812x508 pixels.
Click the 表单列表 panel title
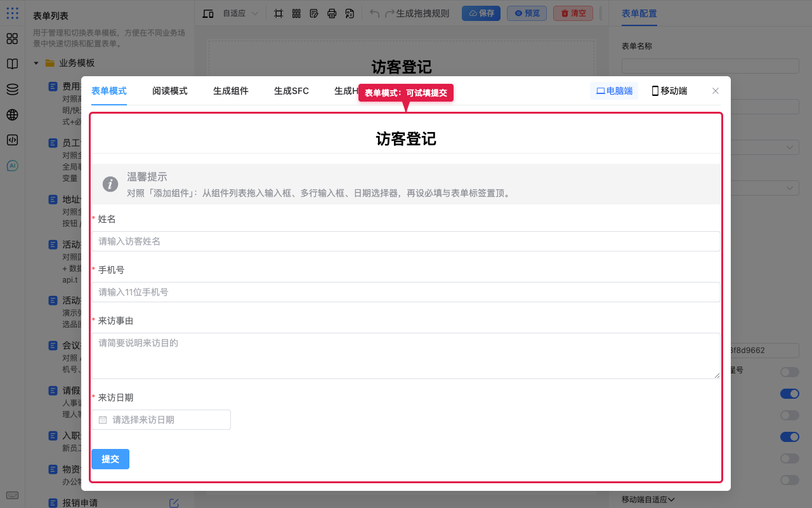[x=51, y=16]
